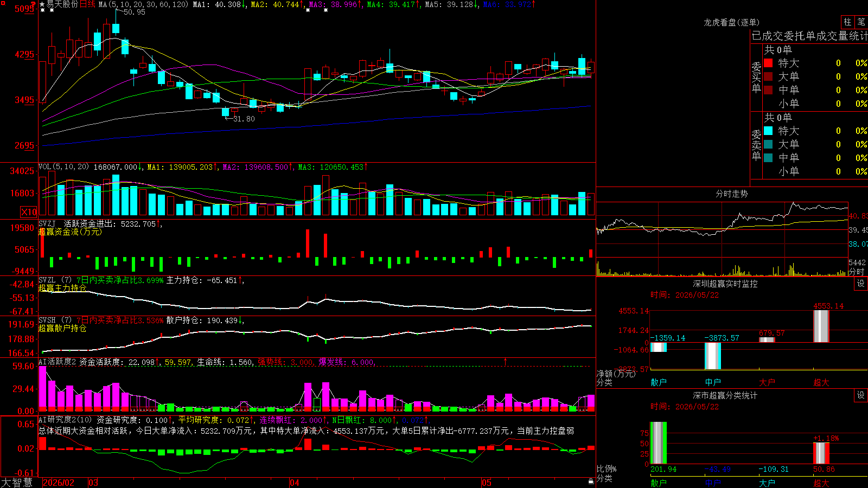Click the SVZL (7) indicator name
Viewport: 868px width, 488px height.
coord(55,280)
